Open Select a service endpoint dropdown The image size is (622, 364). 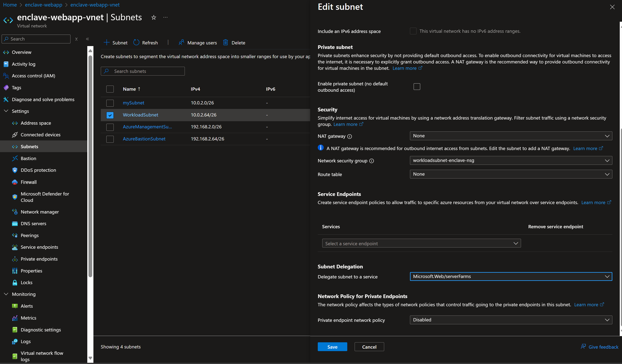[421, 243]
